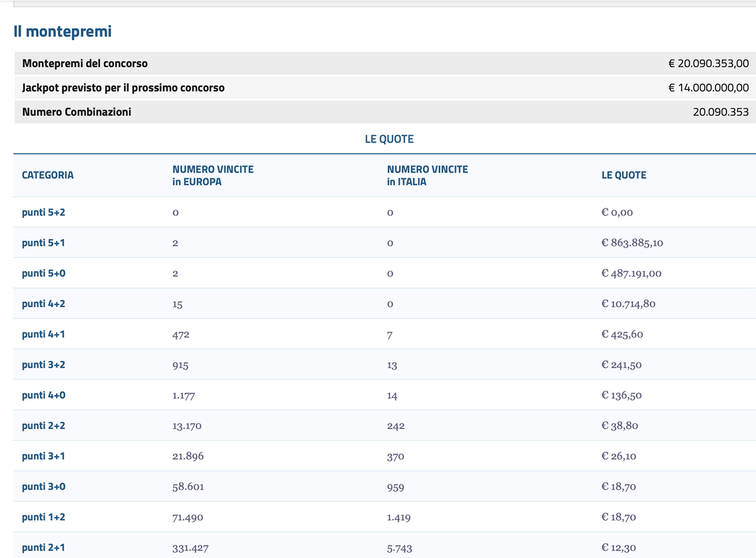Select the € 14.000.000,00 jackpot value
The width and height of the screenshot is (756, 558).
708,88
